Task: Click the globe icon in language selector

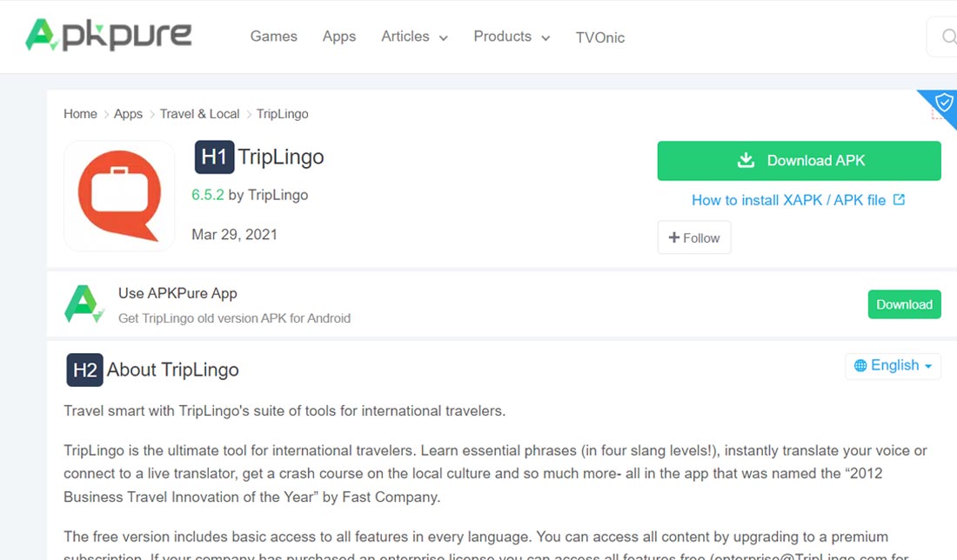Action: pos(860,366)
